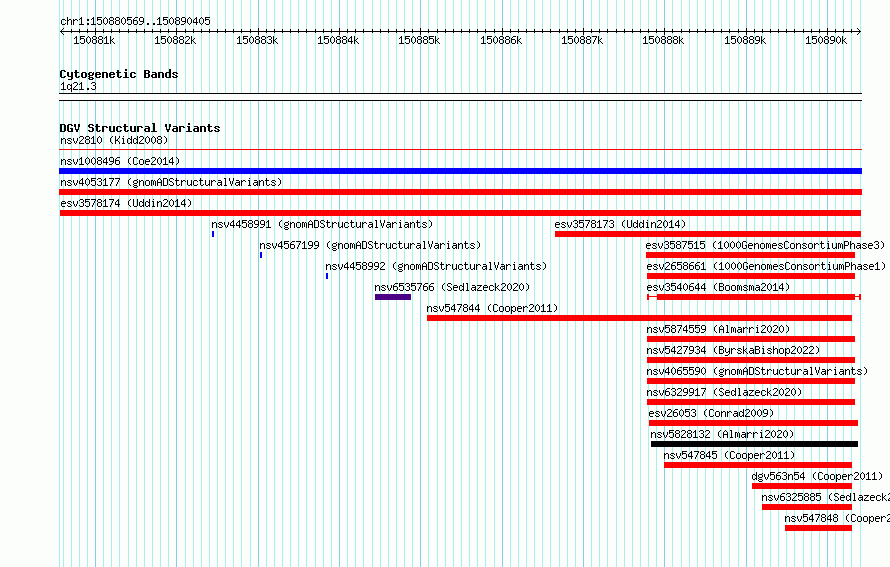Open nsv547844 (Cooper2011) label
The image size is (890, 567).
click(x=492, y=308)
